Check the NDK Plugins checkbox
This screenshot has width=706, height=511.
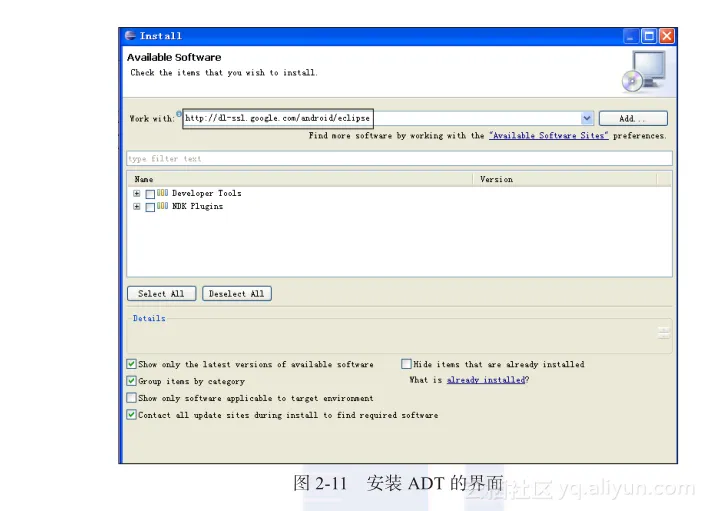[150, 207]
